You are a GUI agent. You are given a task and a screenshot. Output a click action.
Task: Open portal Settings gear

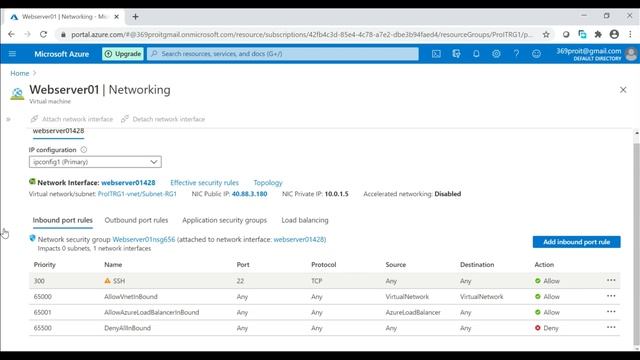pos(496,53)
